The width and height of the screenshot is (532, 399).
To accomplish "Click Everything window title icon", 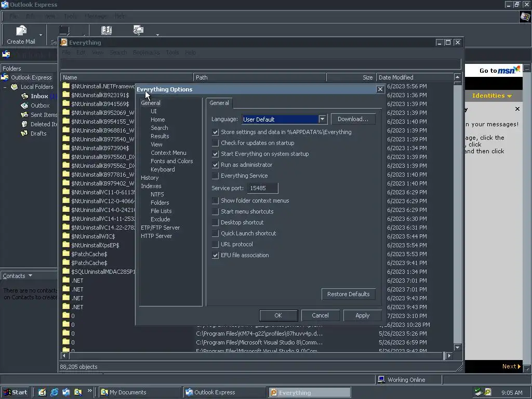I will [64, 43].
